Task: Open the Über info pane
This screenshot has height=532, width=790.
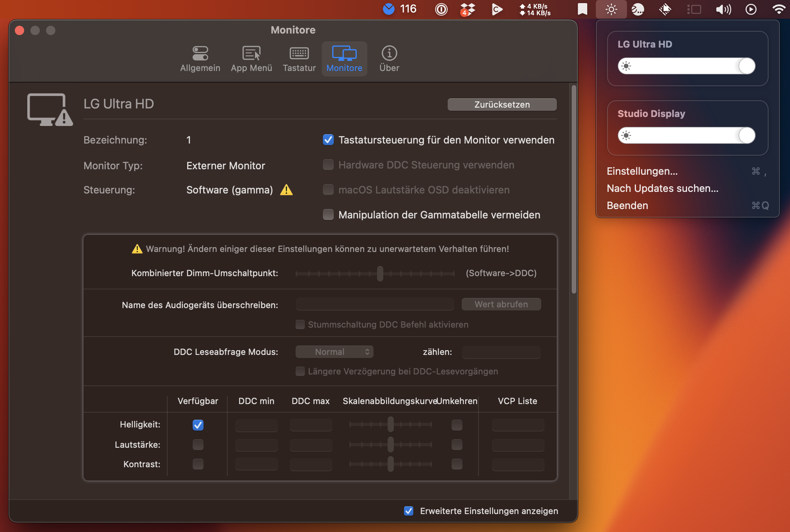Action: click(389, 59)
